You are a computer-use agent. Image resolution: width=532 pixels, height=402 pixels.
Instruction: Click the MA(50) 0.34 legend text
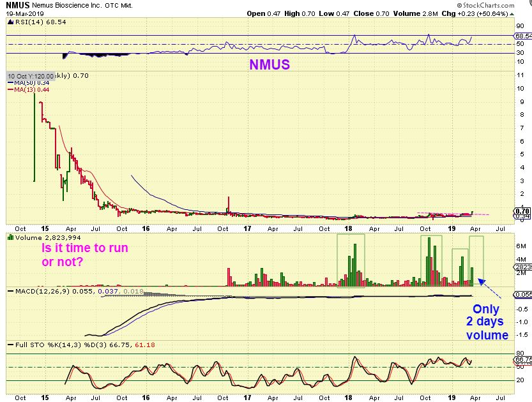tap(32, 83)
